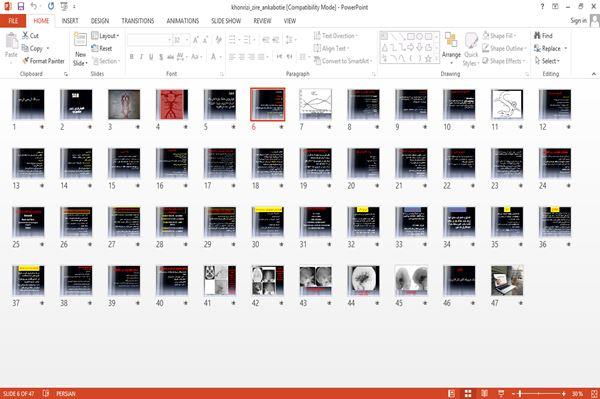Toggle strikethrough abc button
This screenshot has height=399, width=600.
point(170,57)
